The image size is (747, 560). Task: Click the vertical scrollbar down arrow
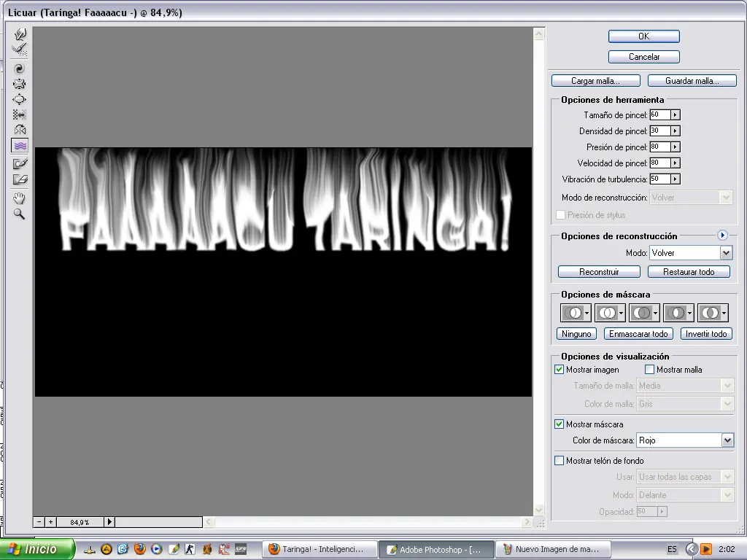coord(539,510)
